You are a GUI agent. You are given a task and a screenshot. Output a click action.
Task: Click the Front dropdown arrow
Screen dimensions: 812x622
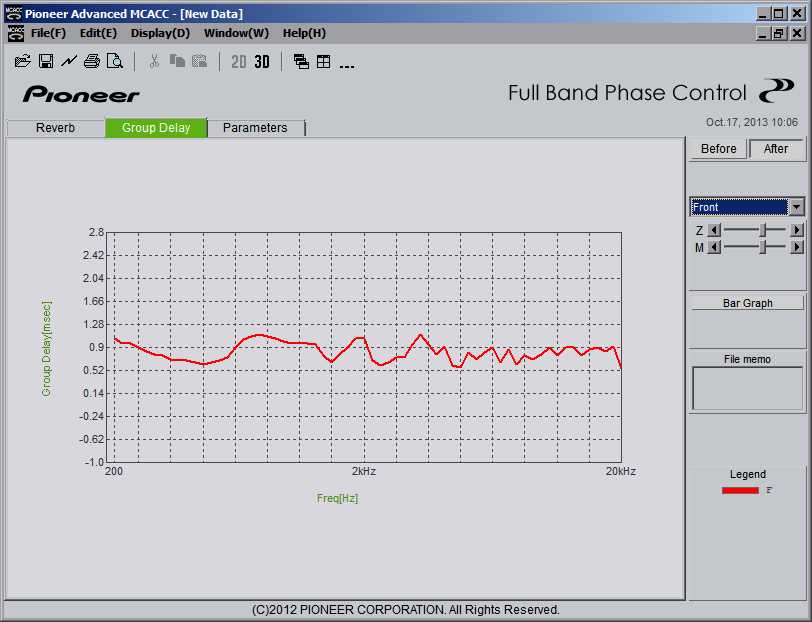(x=796, y=207)
